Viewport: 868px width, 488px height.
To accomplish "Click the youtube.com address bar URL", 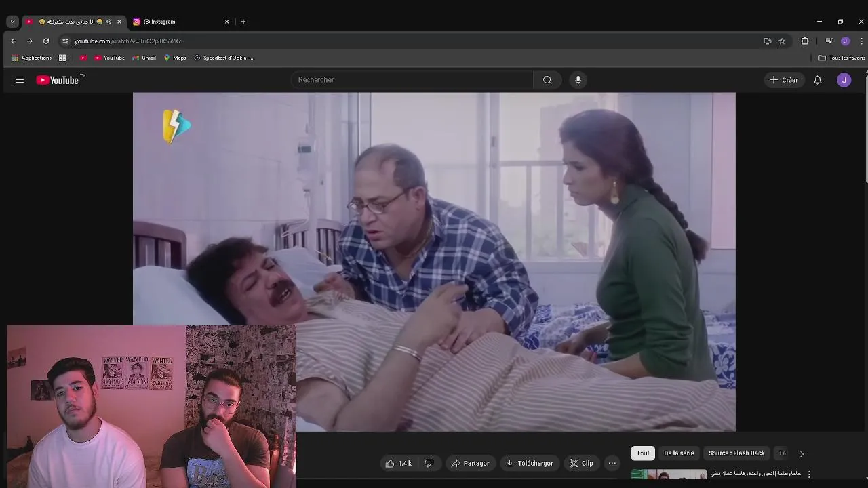I will pyautogui.click(x=127, y=41).
